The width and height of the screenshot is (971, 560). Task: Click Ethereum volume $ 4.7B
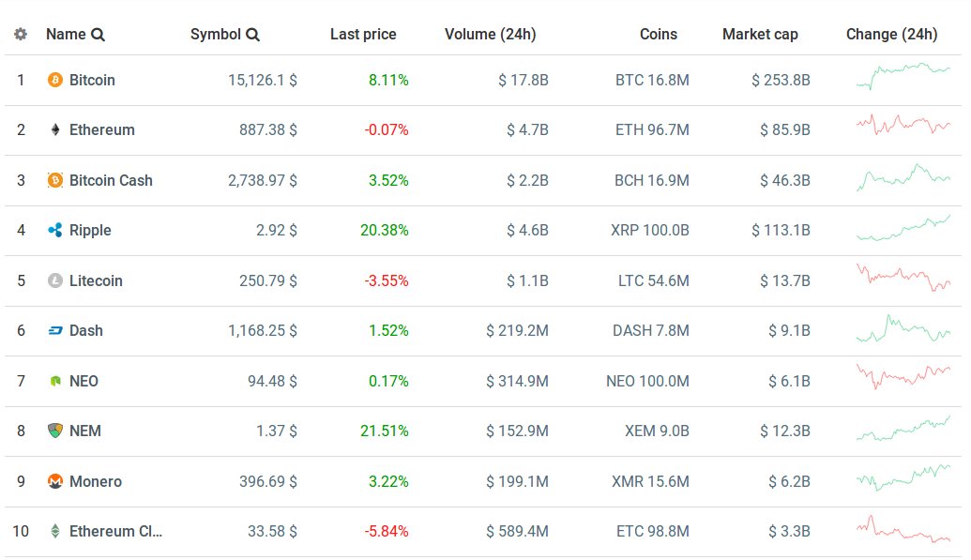click(527, 129)
